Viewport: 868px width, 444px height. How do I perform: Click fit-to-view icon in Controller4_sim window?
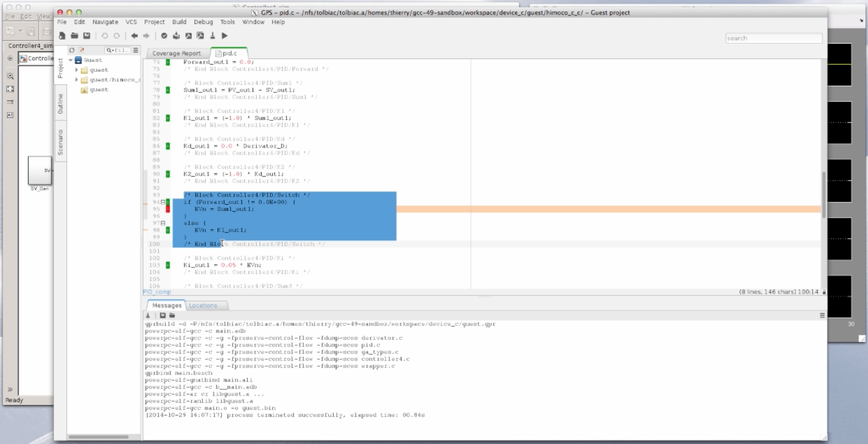click(x=10, y=89)
